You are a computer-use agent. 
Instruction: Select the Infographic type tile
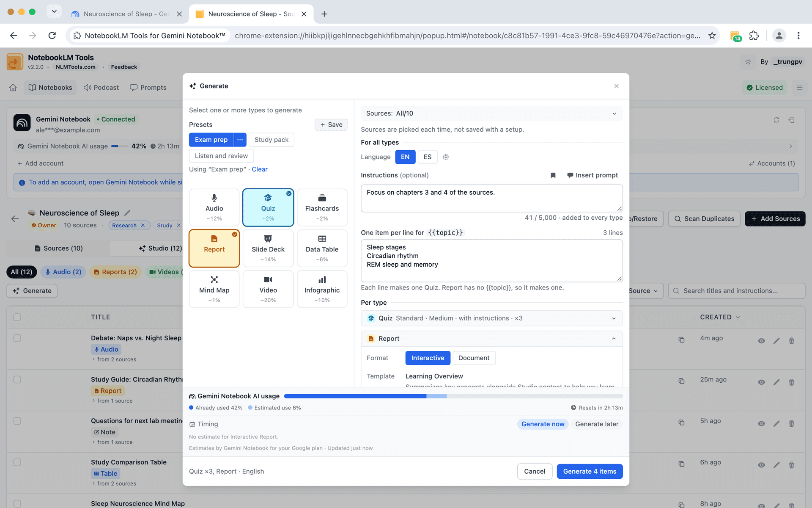pos(322,289)
